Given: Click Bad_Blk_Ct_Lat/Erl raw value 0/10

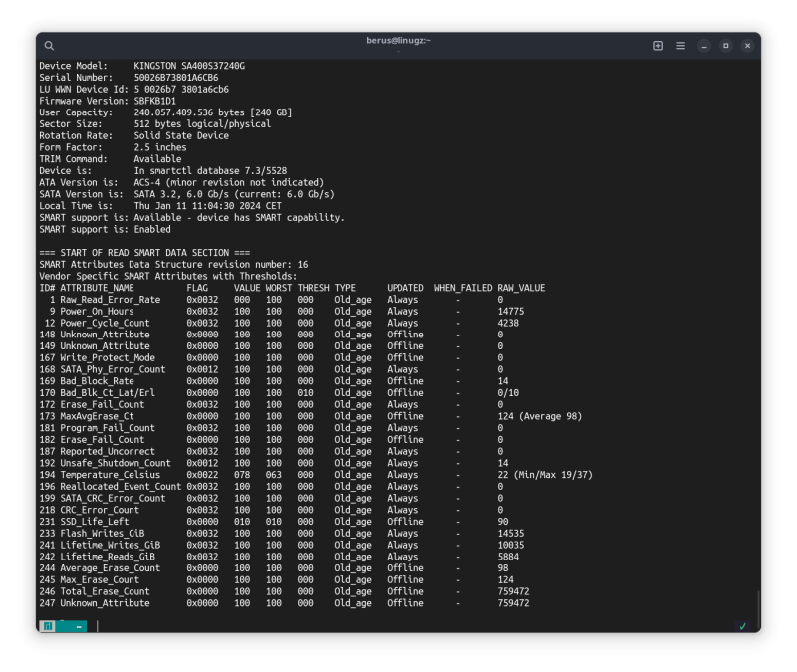Looking at the screenshot, I should click(x=508, y=392).
